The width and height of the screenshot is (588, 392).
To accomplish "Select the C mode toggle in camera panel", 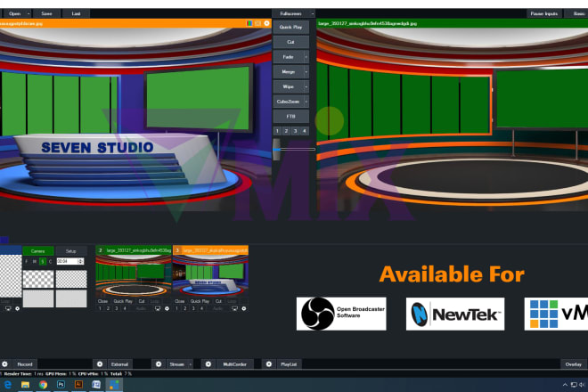I will coord(50,261).
